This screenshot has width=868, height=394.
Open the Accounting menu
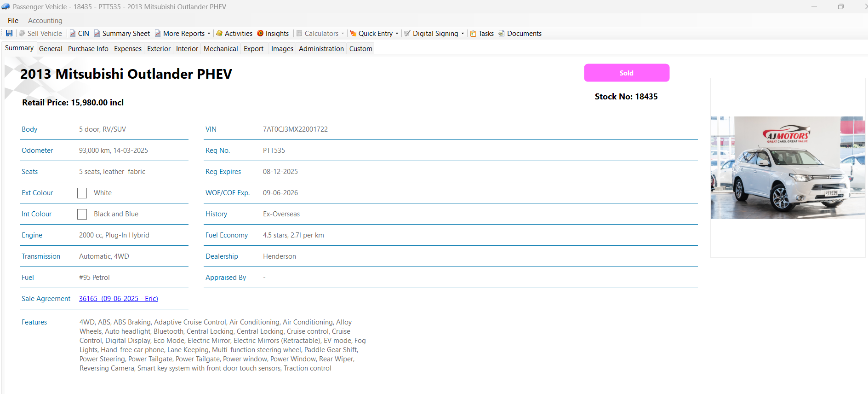tap(45, 20)
